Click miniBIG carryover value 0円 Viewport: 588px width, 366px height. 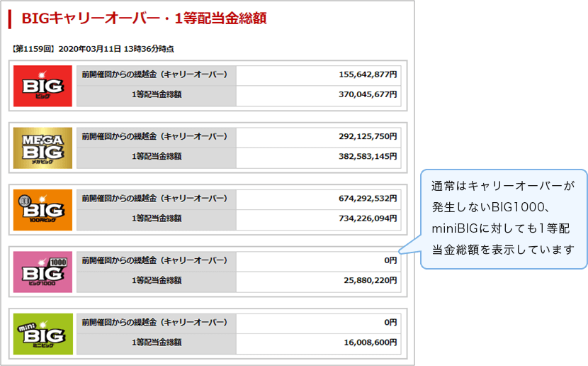pyautogui.click(x=390, y=322)
